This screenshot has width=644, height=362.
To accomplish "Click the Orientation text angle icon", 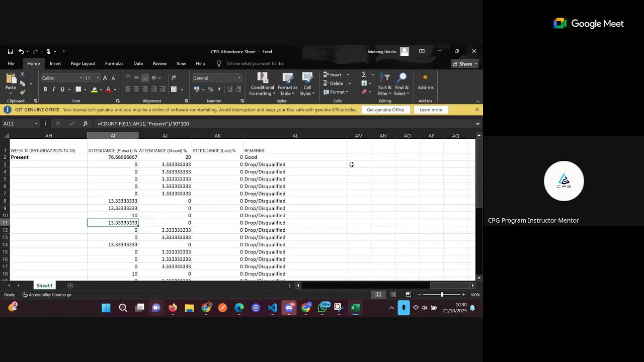I will click(154, 78).
